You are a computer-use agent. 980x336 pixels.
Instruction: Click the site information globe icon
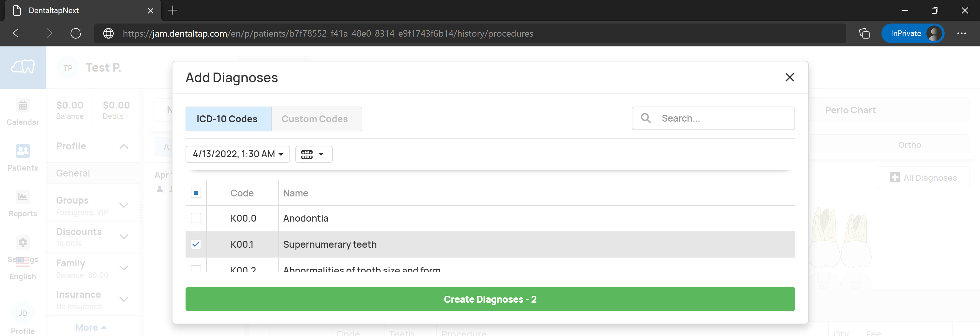coord(108,33)
